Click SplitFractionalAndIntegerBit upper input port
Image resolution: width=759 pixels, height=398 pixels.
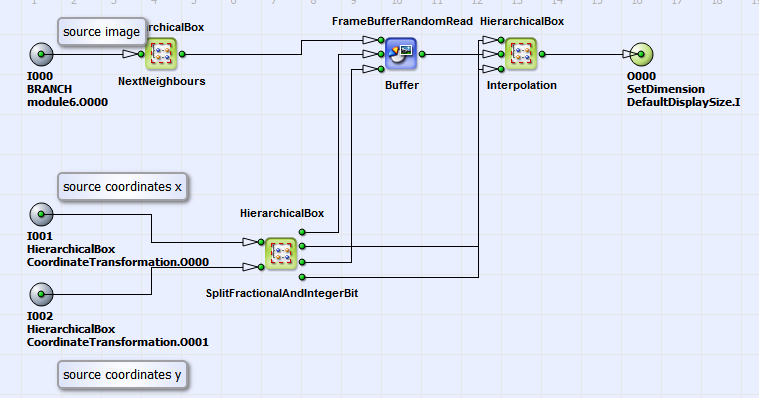coord(261,242)
